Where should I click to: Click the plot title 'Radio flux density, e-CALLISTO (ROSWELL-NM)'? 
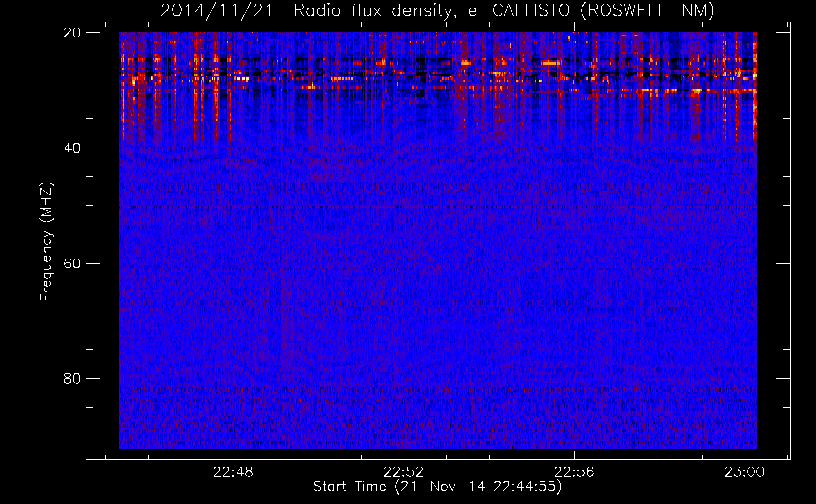(504, 10)
